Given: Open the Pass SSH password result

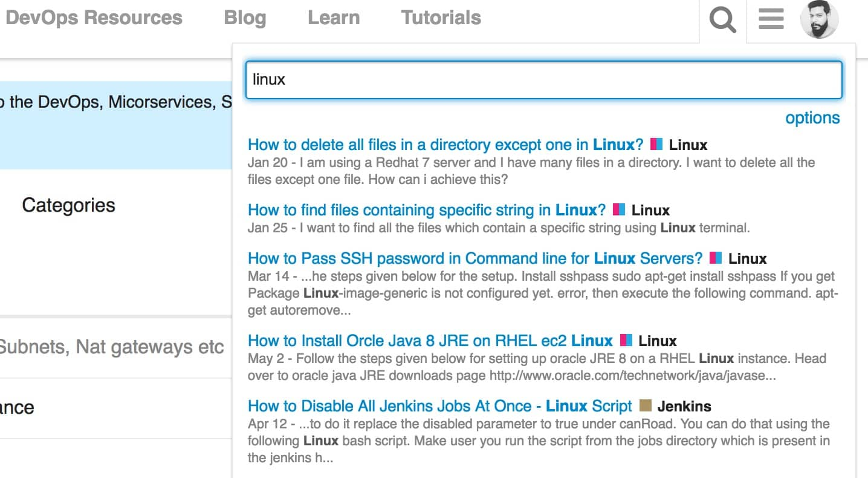Looking at the screenshot, I should click(x=474, y=258).
